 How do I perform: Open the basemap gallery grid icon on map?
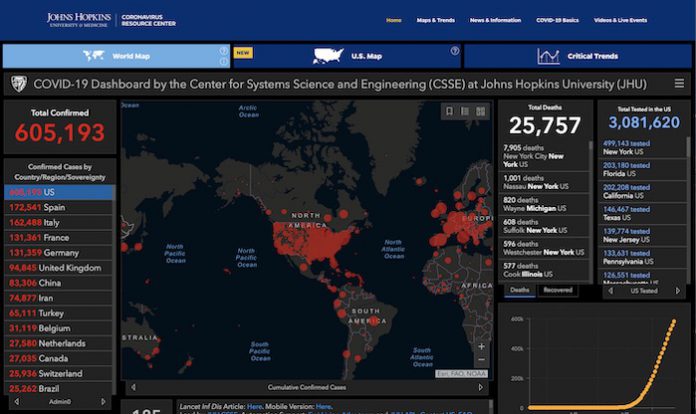(x=480, y=111)
